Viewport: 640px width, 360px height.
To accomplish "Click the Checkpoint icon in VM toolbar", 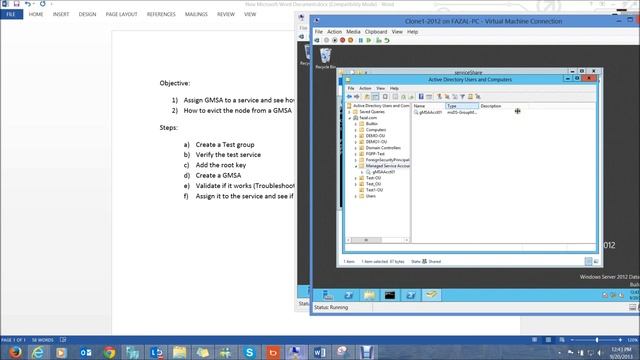I will tap(379, 40).
